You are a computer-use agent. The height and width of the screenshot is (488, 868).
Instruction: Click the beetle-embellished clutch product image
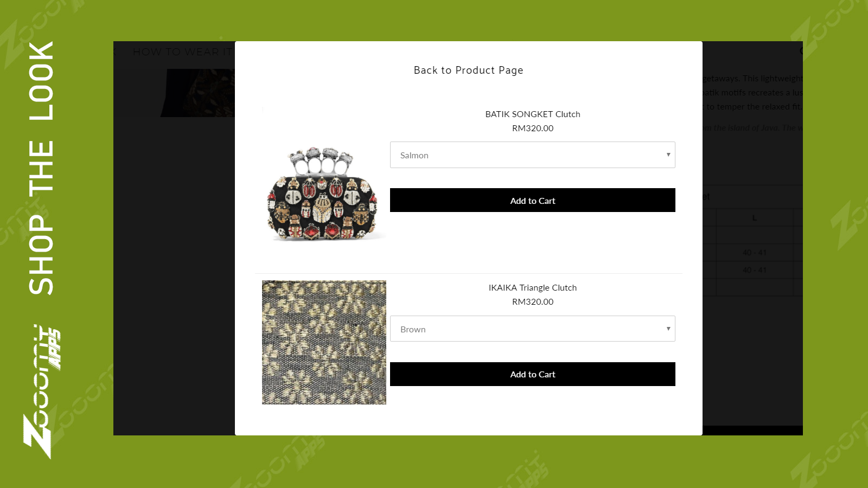[x=324, y=194]
